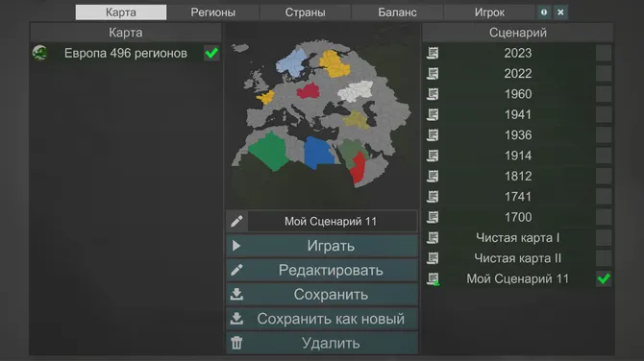The image size is (644, 361).
Task: Check the box for Чистая карта II
Action: (x=604, y=258)
